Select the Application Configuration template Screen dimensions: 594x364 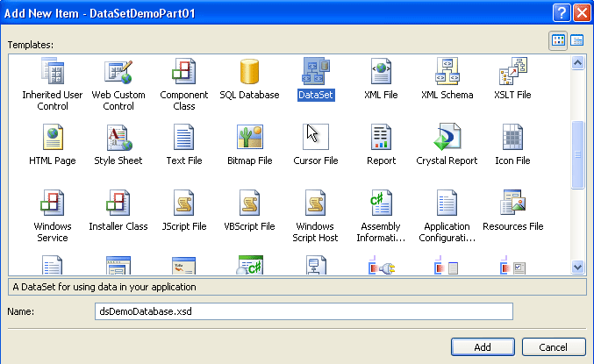pyautogui.click(x=447, y=216)
